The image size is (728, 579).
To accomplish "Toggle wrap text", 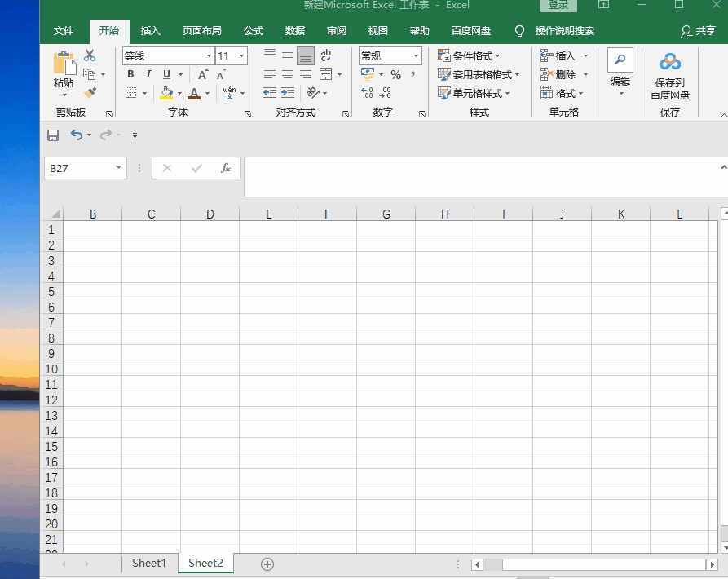I will 326,55.
